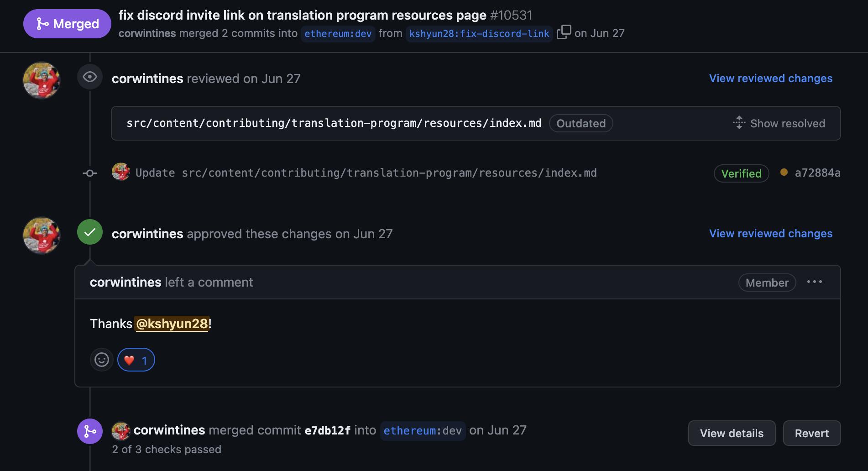This screenshot has height=471, width=868.
Task: Click the eye review icon next to corwintines
Action: [x=89, y=77]
